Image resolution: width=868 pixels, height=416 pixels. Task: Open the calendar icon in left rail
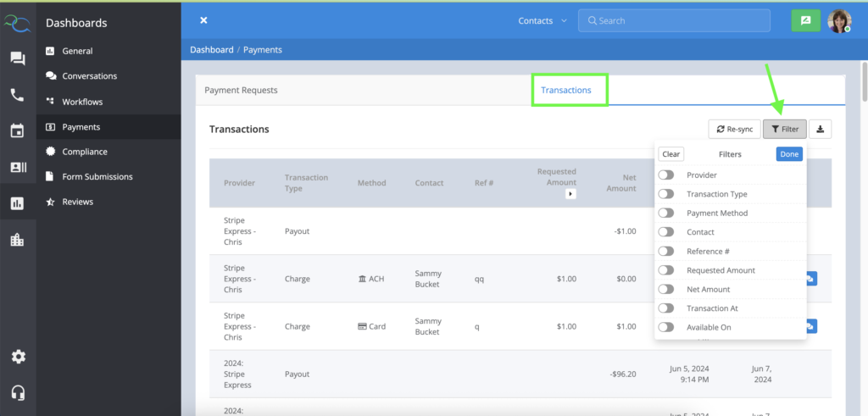click(x=18, y=131)
